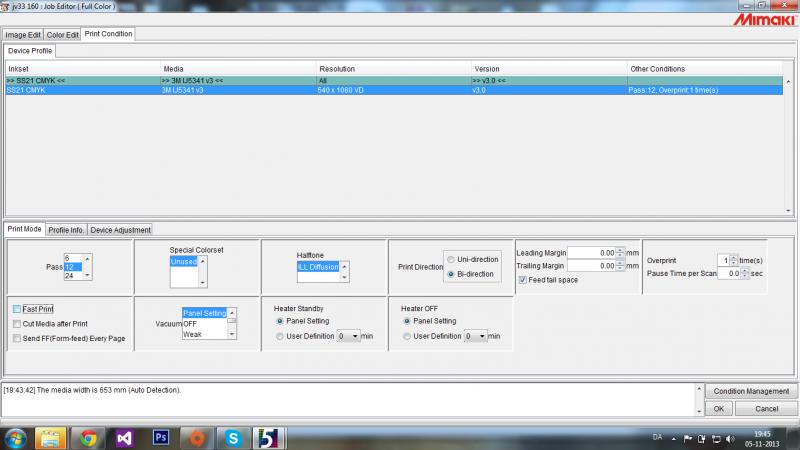The width and height of the screenshot is (800, 450).
Task: Select Weak in the Vacuum list
Action: pos(205,334)
